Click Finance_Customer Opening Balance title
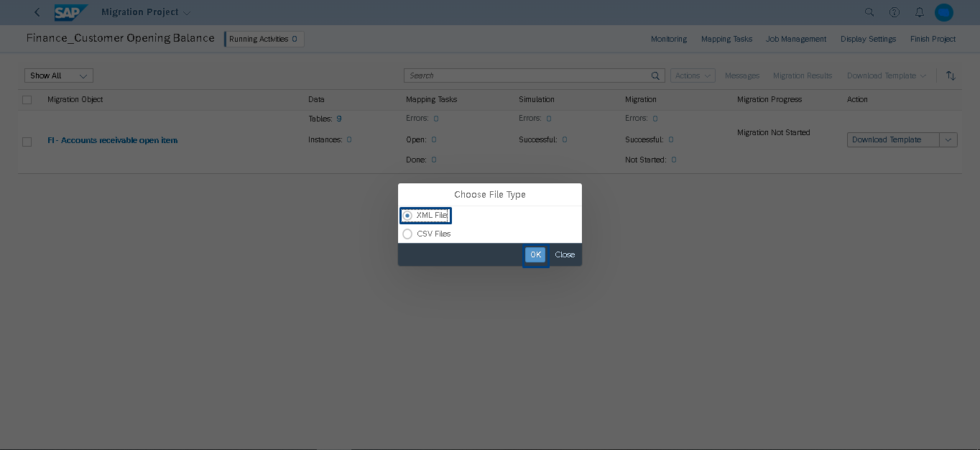The height and width of the screenshot is (450, 980). click(x=120, y=38)
